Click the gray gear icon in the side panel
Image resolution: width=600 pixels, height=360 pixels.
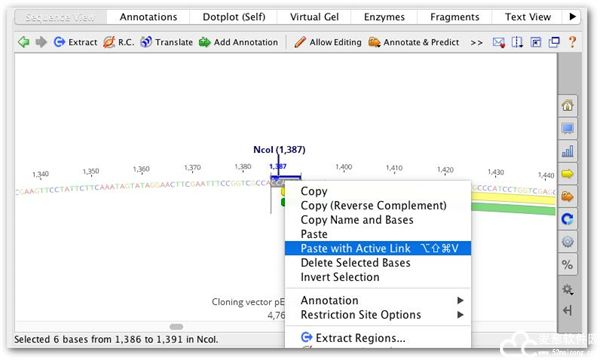(567, 242)
